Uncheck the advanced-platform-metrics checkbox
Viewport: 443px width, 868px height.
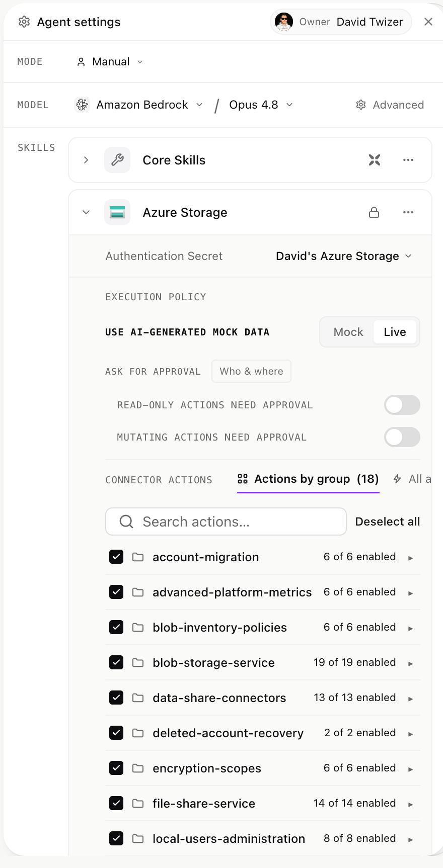point(116,592)
